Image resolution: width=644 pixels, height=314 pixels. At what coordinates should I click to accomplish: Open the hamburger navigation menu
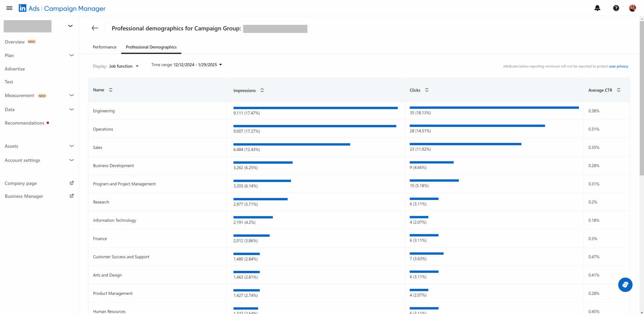point(9,8)
